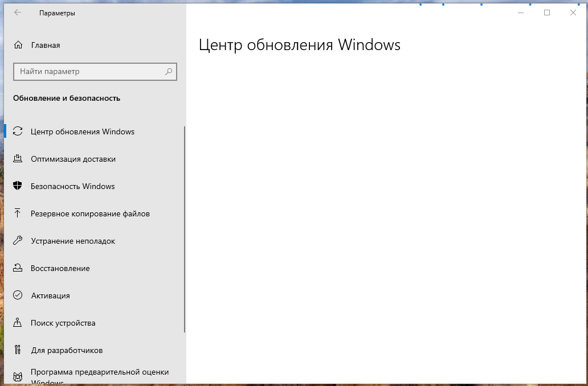Open Восстановление section
This screenshot has height=386, width=588.
[60, 268]
